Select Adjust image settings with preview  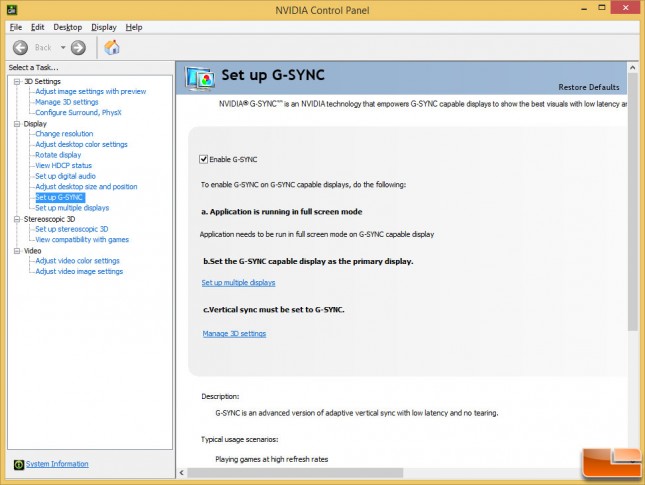coord(90,91)
